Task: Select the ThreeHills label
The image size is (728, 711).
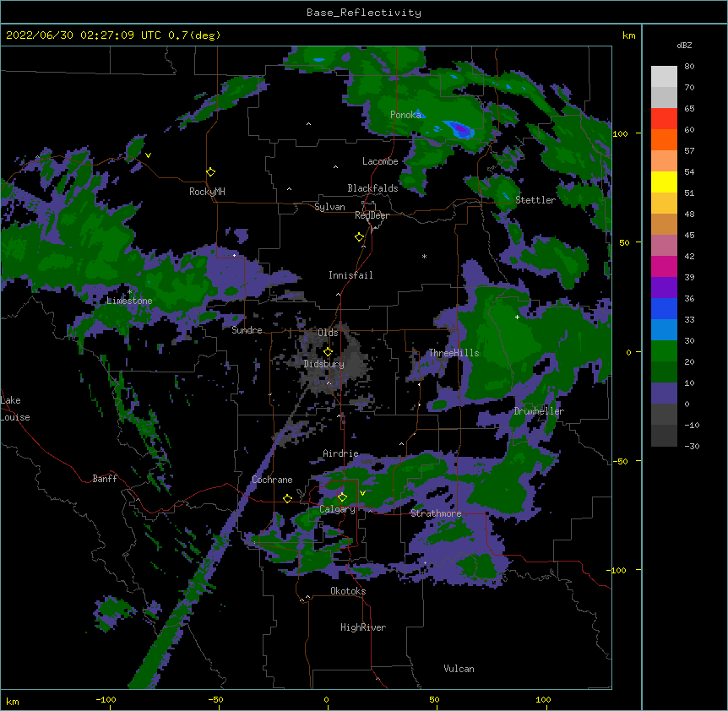Action: 454,353
